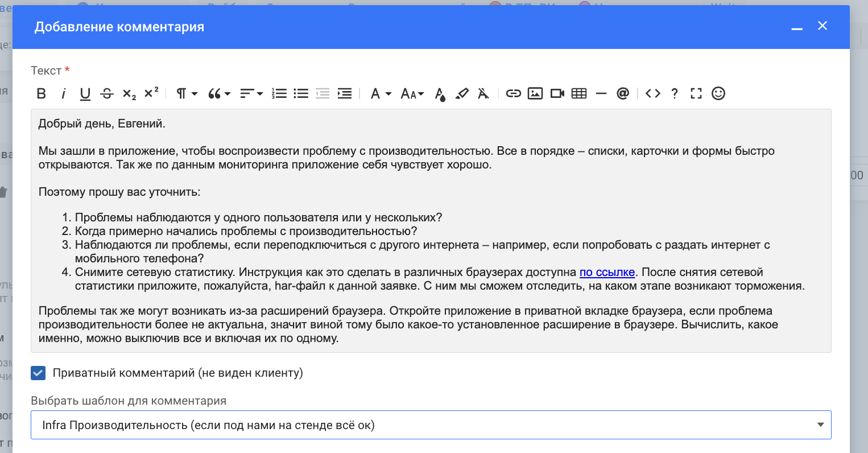Click 'Добавление комментария' dialog title
The image size is (868, 453).
pos(119,27)
